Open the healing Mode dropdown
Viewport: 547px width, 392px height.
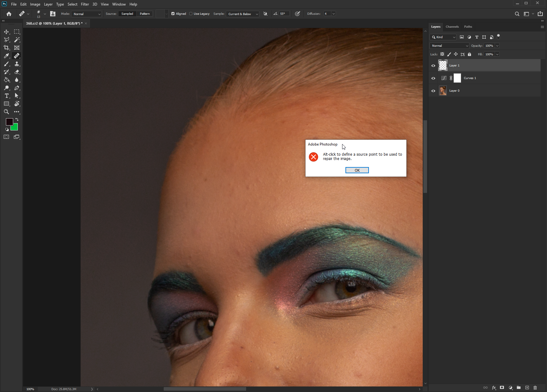coord(86,14)
